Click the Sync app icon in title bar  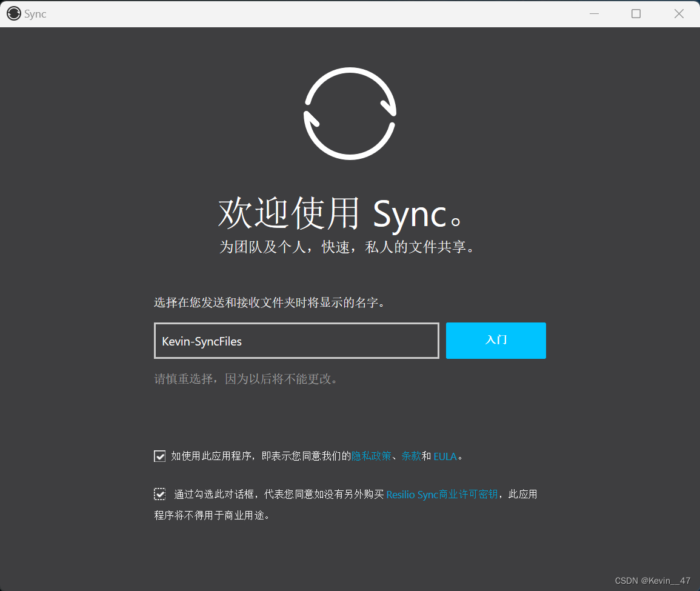click(x=13, y=14)
